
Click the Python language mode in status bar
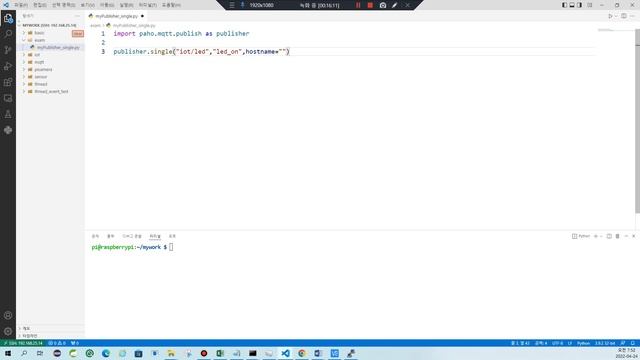[583, 343]
